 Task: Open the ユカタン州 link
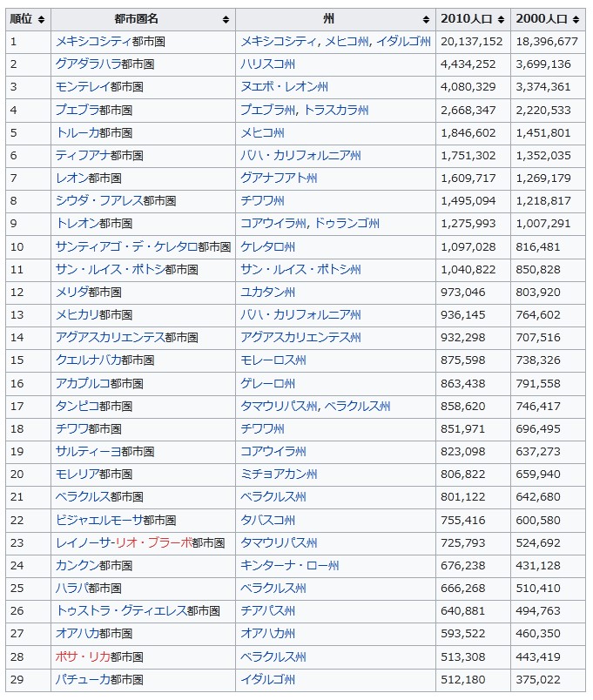point(267,292)
